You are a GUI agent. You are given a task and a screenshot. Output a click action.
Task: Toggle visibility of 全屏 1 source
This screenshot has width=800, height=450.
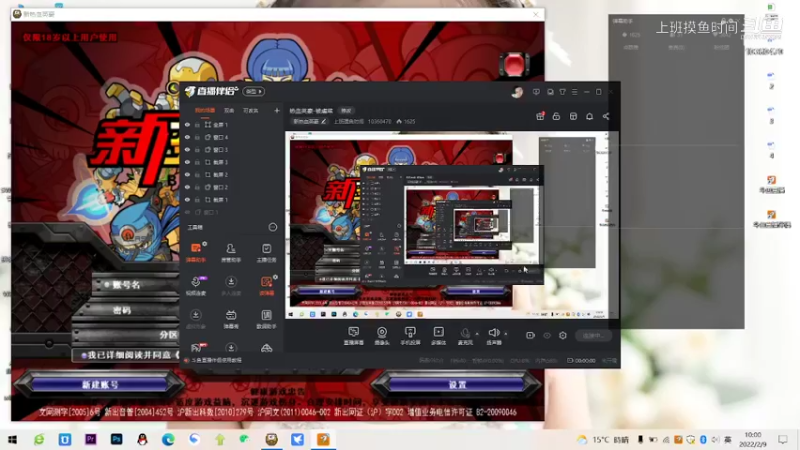[x=187, y=124]
